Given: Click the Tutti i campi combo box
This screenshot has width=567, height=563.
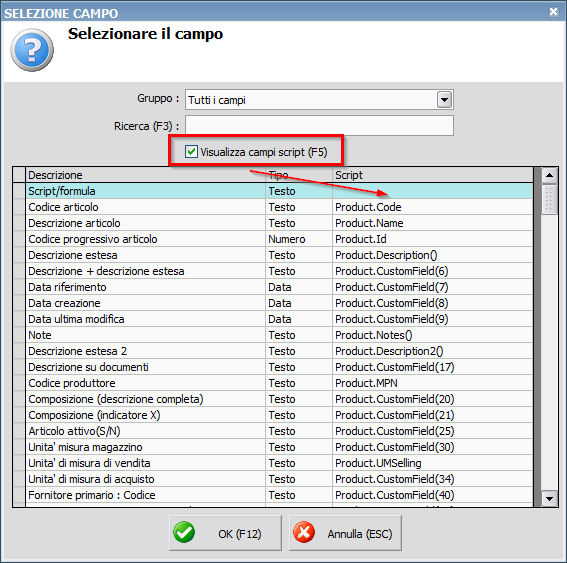Looking at the screenshot, I should pos(319,100).
